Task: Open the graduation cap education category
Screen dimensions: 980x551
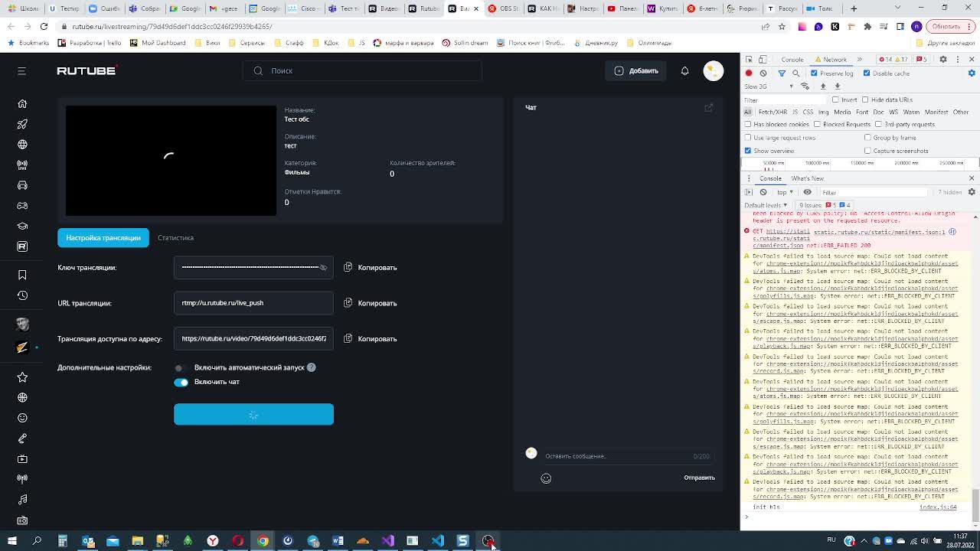Action: 22,227
